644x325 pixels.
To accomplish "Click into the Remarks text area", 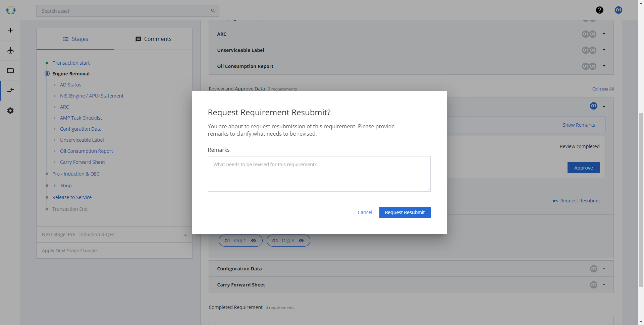I will tap(319, 174).
